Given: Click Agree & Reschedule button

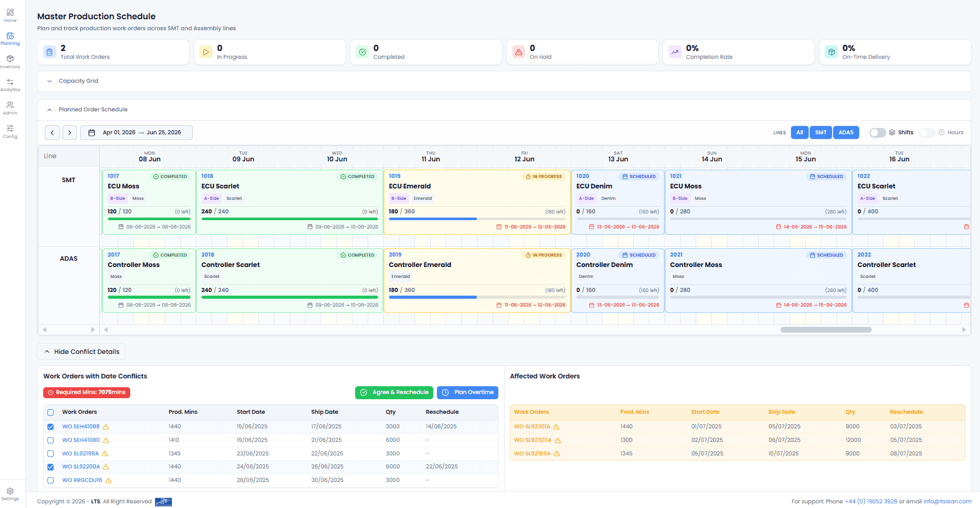Looking at the screenshot, I should click(x=394, y=392).
